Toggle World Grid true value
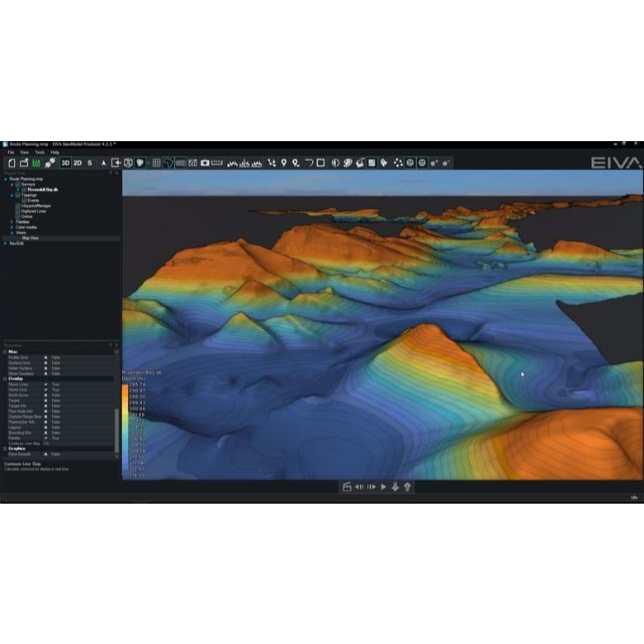 [x=55, y=390]
